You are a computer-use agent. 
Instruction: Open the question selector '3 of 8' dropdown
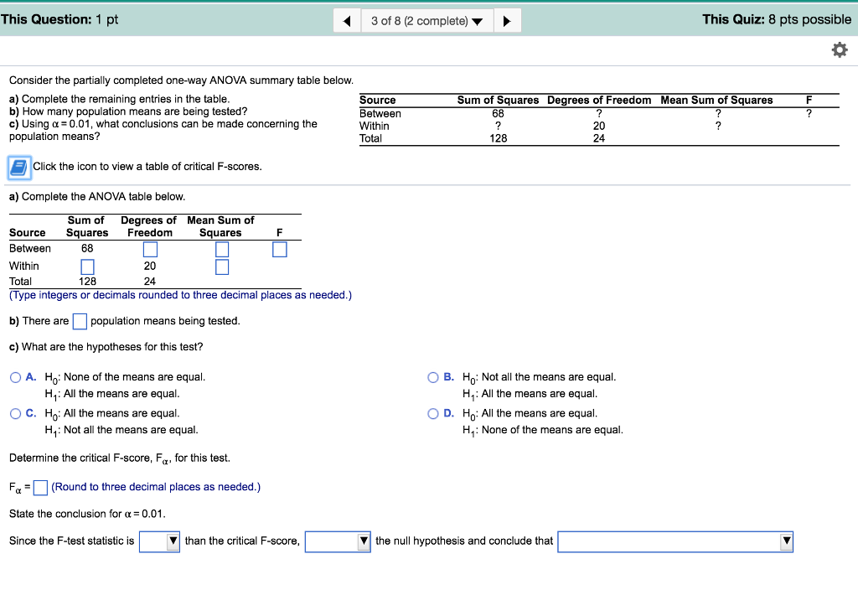426,21
